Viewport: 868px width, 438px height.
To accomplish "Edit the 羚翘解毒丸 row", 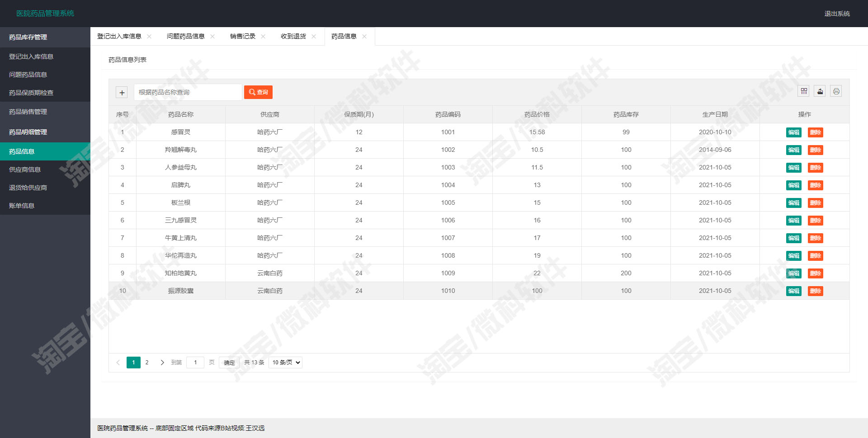I will (794, 150).
